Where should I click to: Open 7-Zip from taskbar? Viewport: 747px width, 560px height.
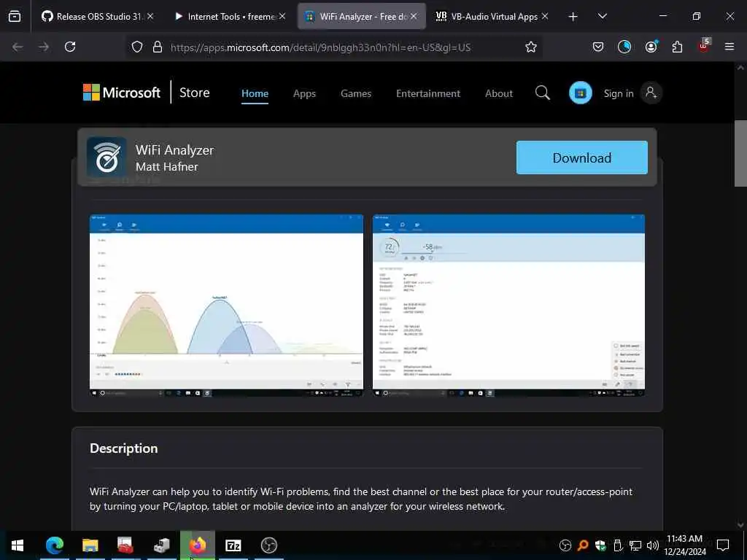(233, 545)
